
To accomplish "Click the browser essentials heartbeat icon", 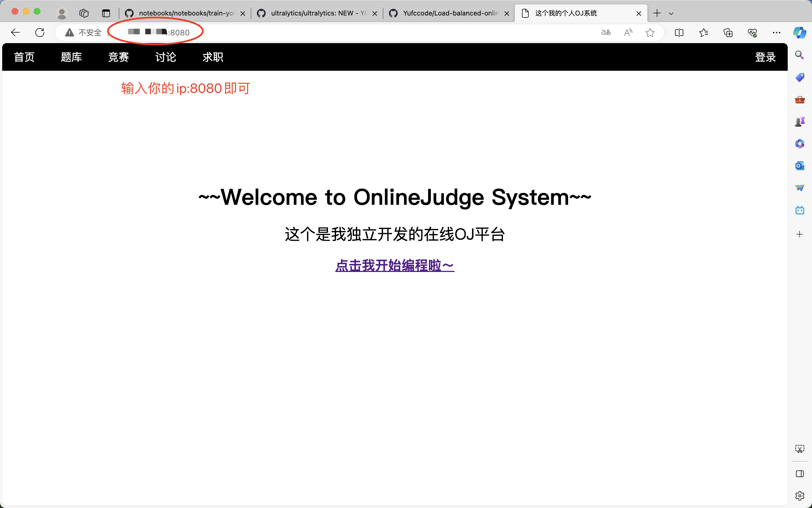I will point(752,33).
